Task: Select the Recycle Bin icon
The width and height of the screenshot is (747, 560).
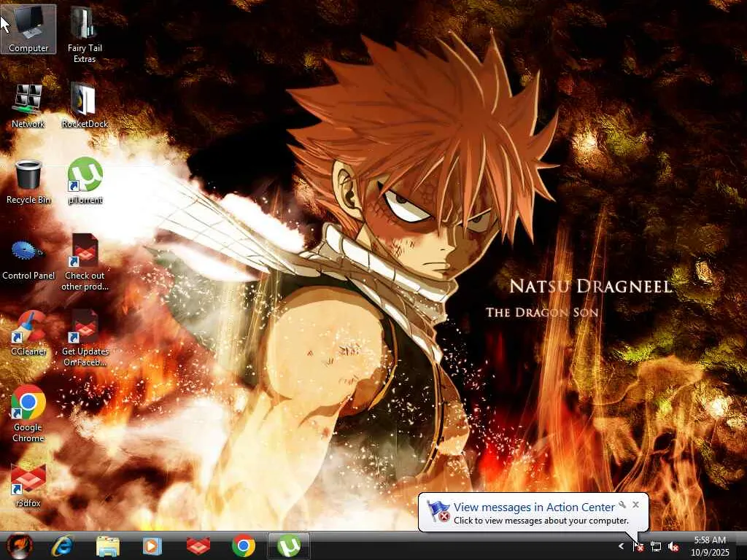Action: 28,182
